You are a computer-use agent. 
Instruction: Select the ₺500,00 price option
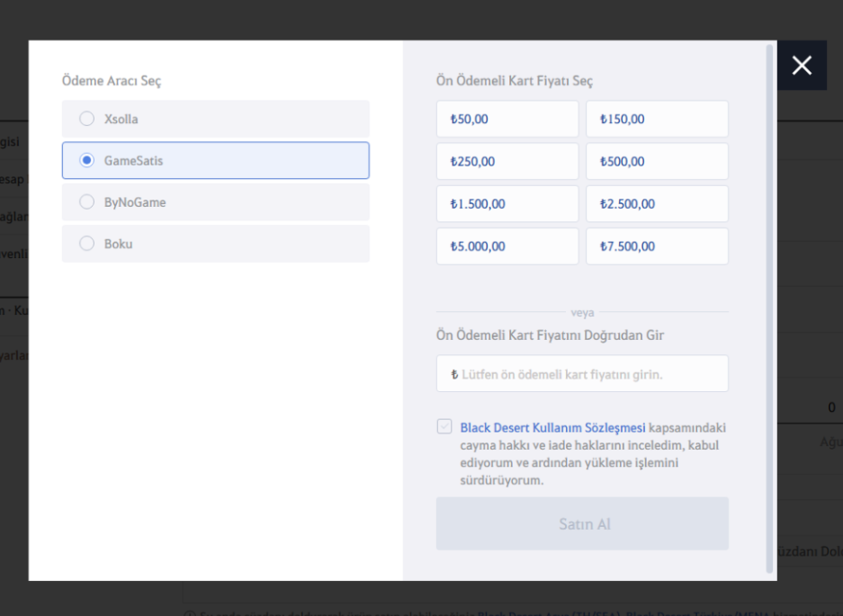657,161
